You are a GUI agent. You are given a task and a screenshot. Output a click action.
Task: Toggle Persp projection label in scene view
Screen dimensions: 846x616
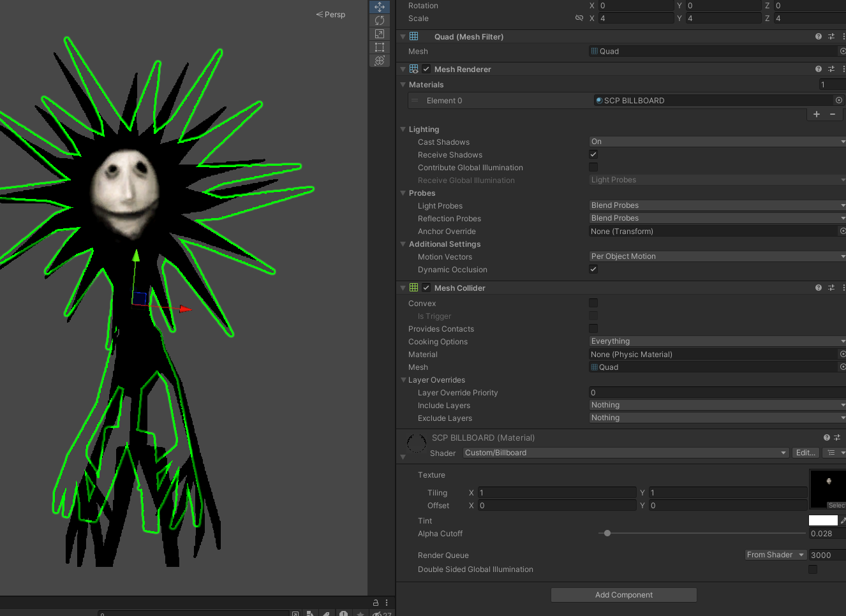330,14
